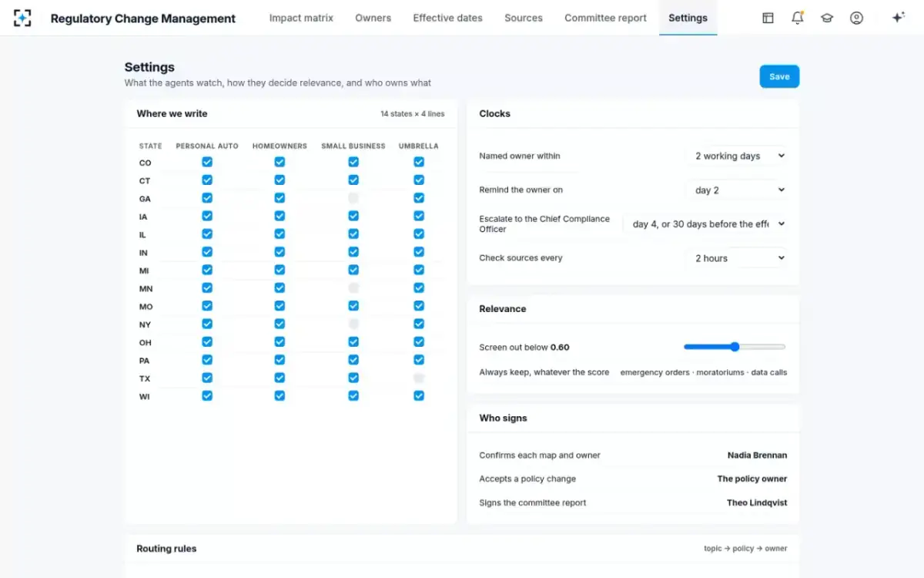Viewport: 924px width, 578px height.
Task: Open Check sources every dropdown
Action: point(736,258)
